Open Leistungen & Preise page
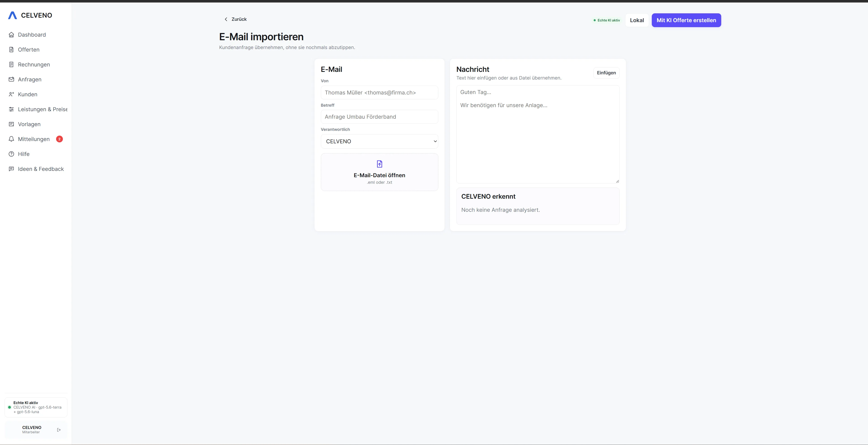The image size is (868, 445). click(x=36, y=109)
